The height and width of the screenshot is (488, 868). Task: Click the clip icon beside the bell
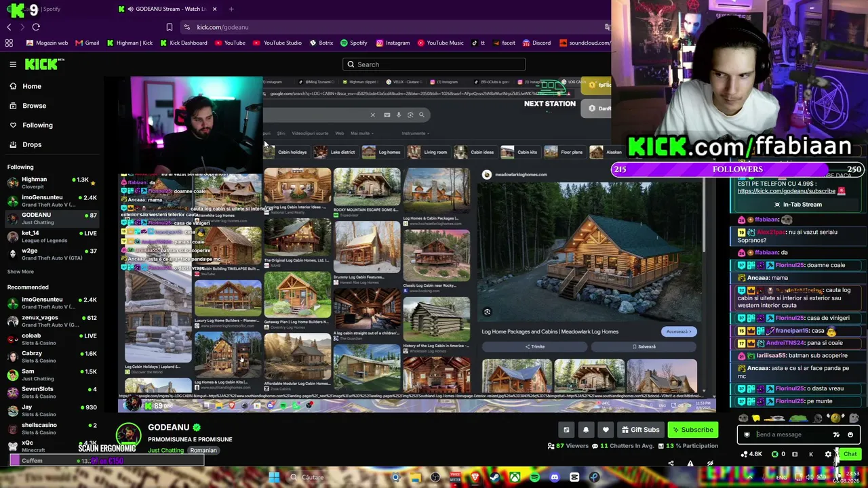566,430
